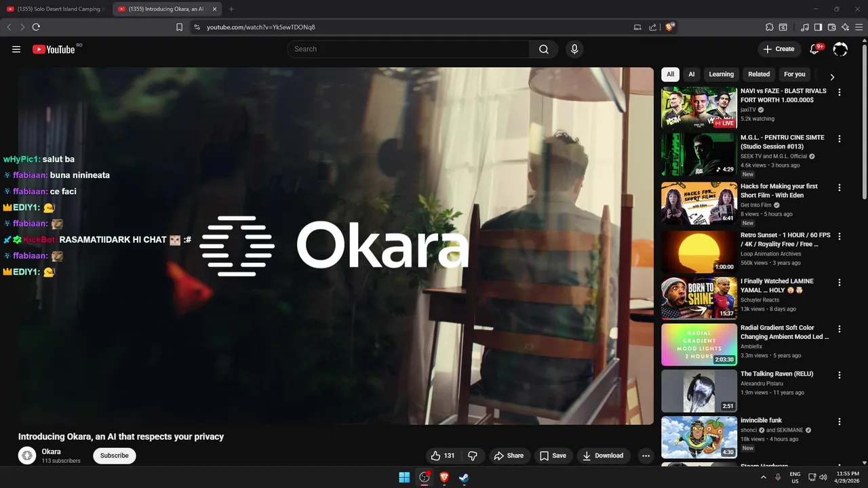Open the tab search icon in the toolbar
Screen dimensions: 868x488
point(783,27)
